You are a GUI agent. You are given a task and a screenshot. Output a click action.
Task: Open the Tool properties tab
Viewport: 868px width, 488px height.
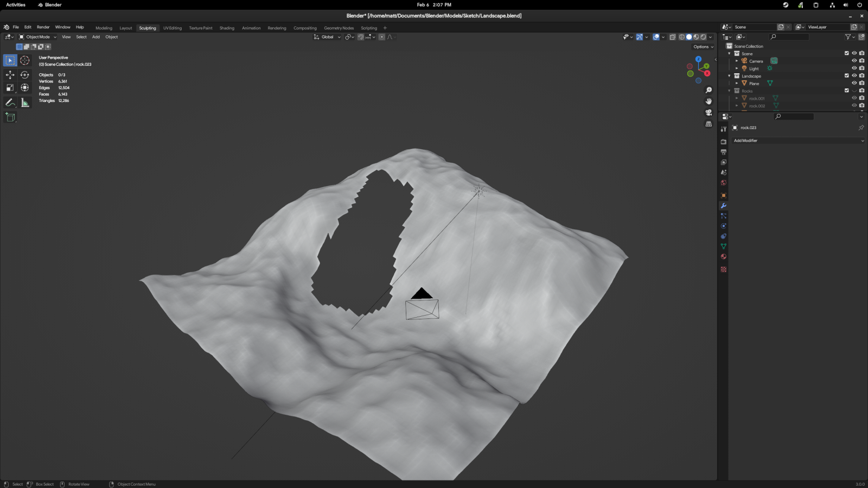click(x=723, y=129)
